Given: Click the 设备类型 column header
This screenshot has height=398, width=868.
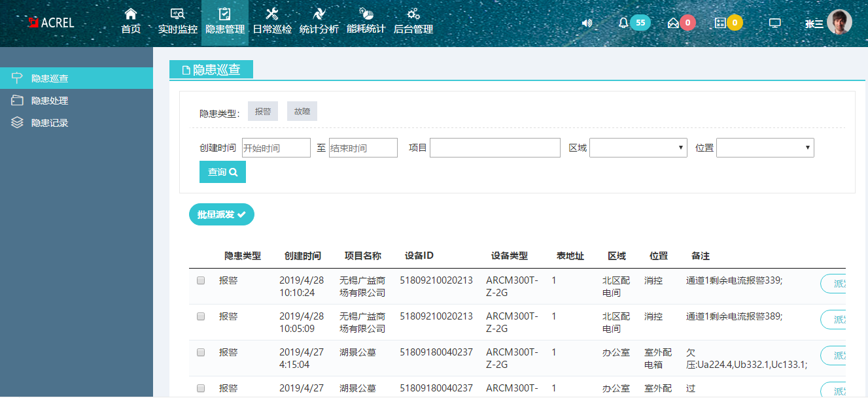Looking at the screenshot, I should [x=510, y=256].
